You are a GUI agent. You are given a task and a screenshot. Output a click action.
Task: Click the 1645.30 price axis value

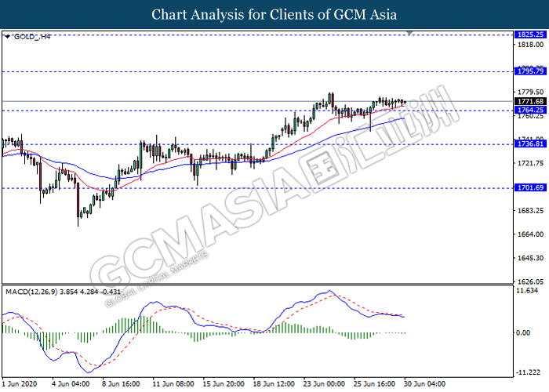[530, 258]
